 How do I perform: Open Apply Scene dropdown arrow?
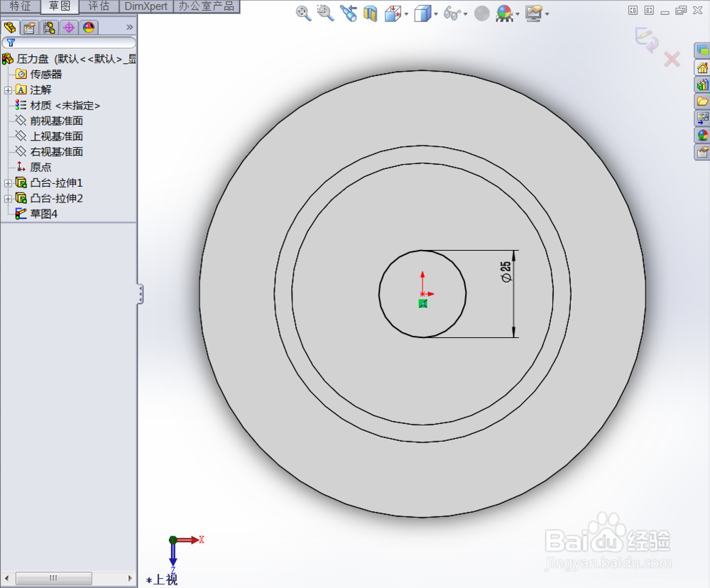pyautogui.click(x=518, y=14)
